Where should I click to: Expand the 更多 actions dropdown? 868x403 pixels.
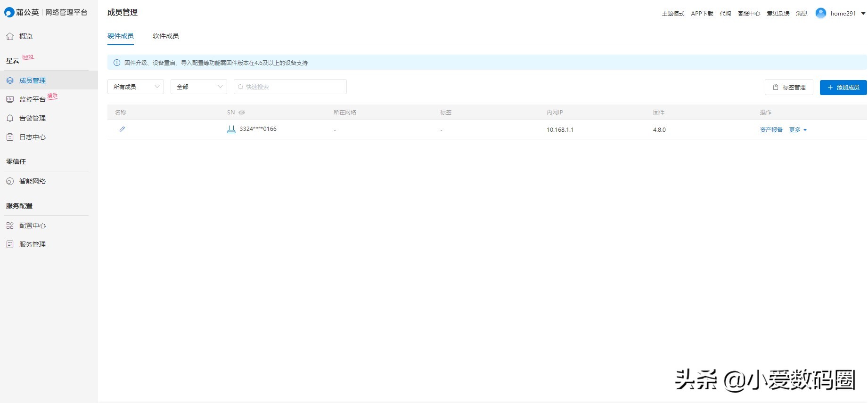(x=798, y=130)
